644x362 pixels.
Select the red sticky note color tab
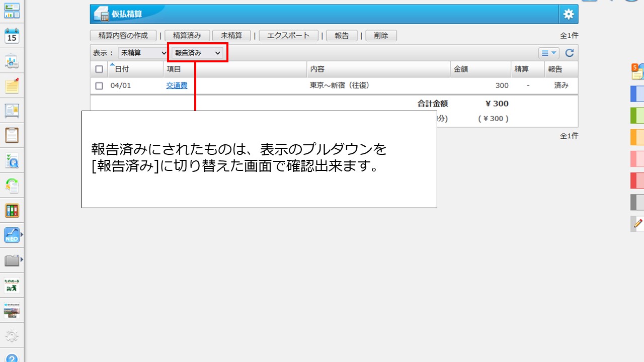click(x=637, y=180)
